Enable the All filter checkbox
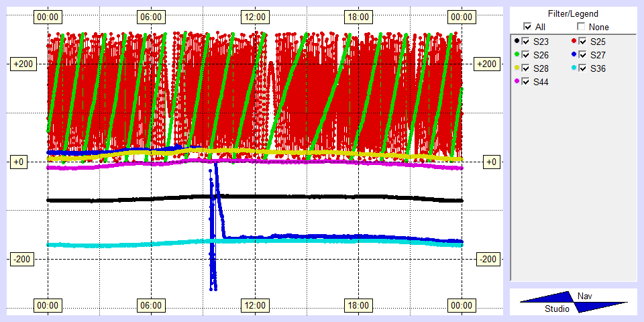This screenshot has height=322, width=644. [527, 27]
